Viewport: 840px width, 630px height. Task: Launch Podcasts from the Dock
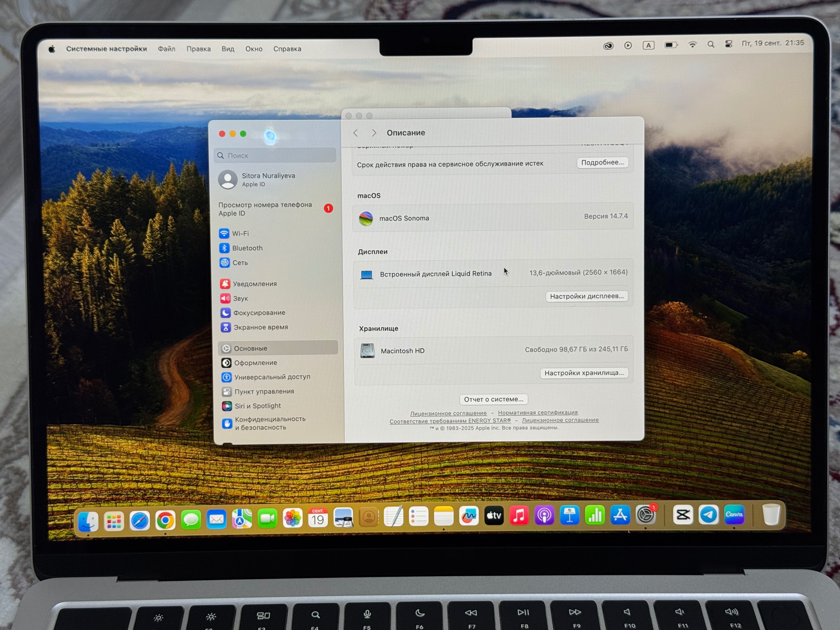coord(544,515)
